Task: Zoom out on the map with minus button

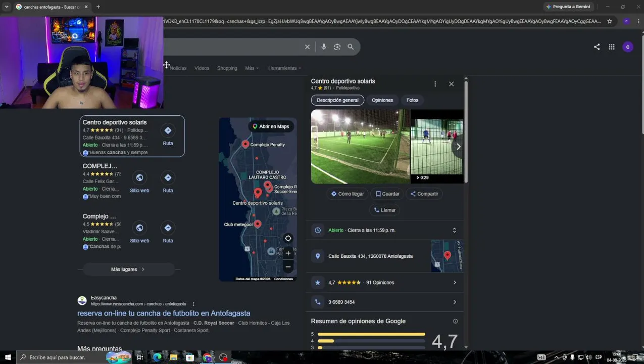Action: [x=288, y=267]
